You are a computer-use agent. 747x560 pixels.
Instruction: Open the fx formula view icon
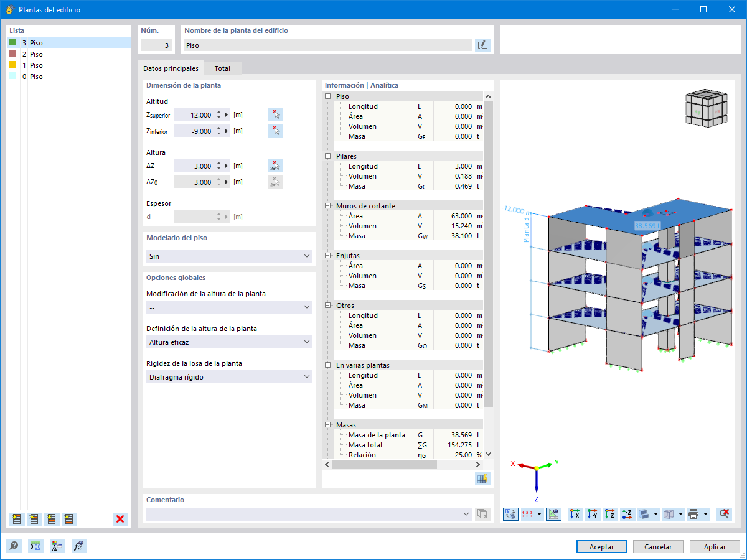[79, 546]
